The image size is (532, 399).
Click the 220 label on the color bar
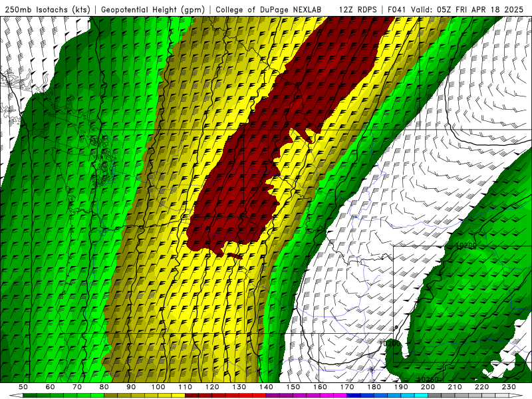[482, 387]
